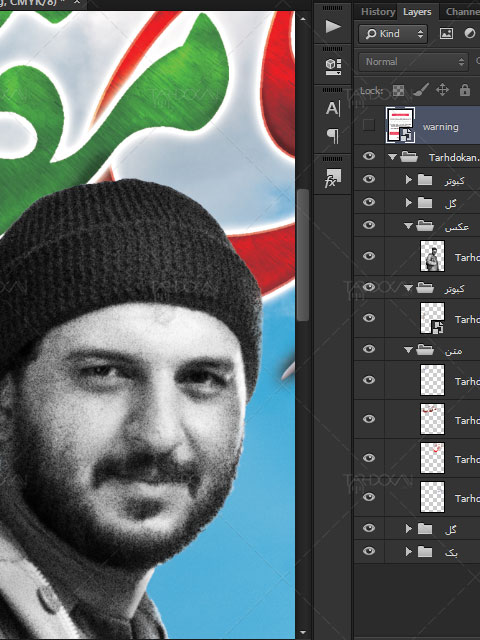The width and height of the screenshot is (480, 640).
Task: Click folder icon of the عکس group
Action: click(x=424, y=226)
